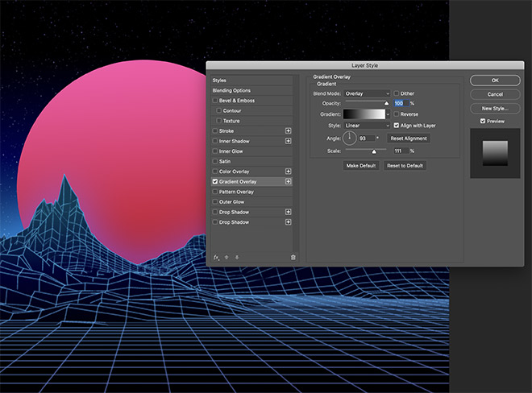532x393 pixels.
Task: Click the plus icon beside Inner Shadow
Action: pos(289,141)
